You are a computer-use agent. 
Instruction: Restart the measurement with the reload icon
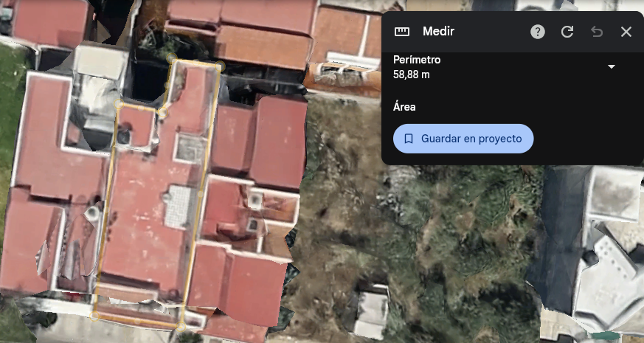pos(567,32)
